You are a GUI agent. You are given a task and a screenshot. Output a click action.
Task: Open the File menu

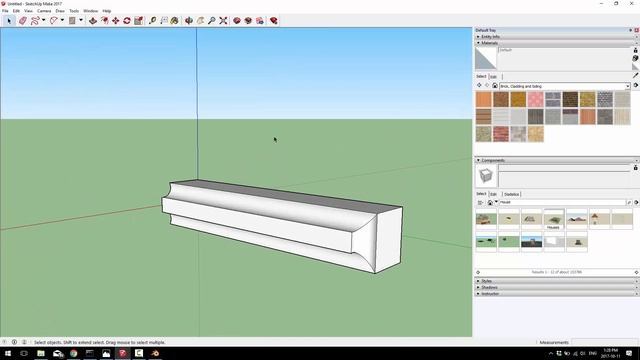point(5,11)
